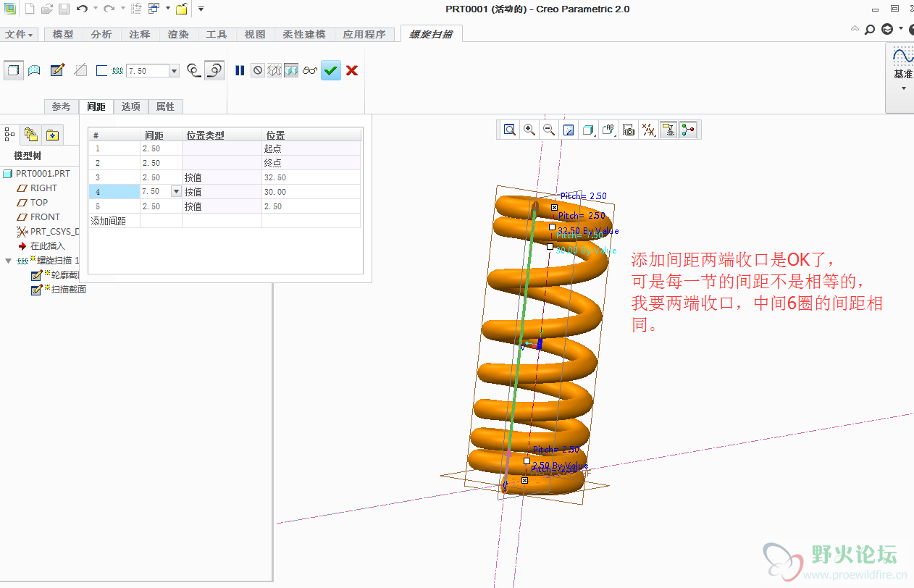Click the Zoom Out magnifier icon
914x588 pixels.
pyautogui.click(x=549, y=130)
